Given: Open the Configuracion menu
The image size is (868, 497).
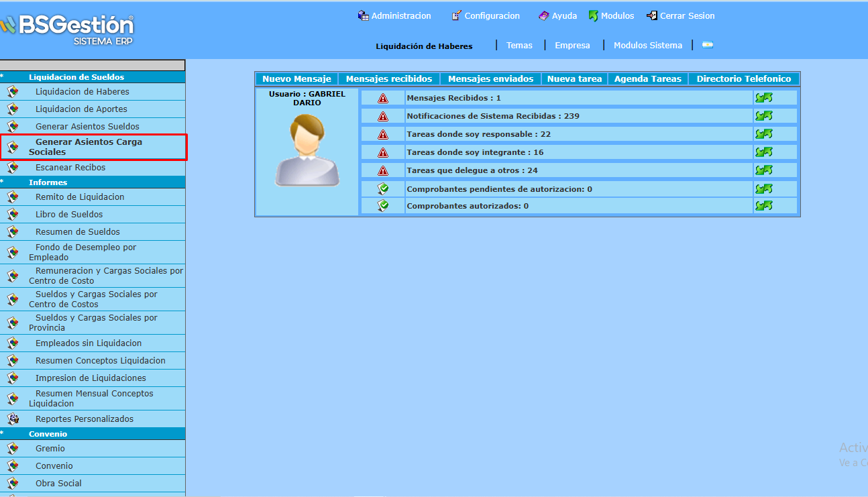Looking at the screenshot, I should 486,15.
